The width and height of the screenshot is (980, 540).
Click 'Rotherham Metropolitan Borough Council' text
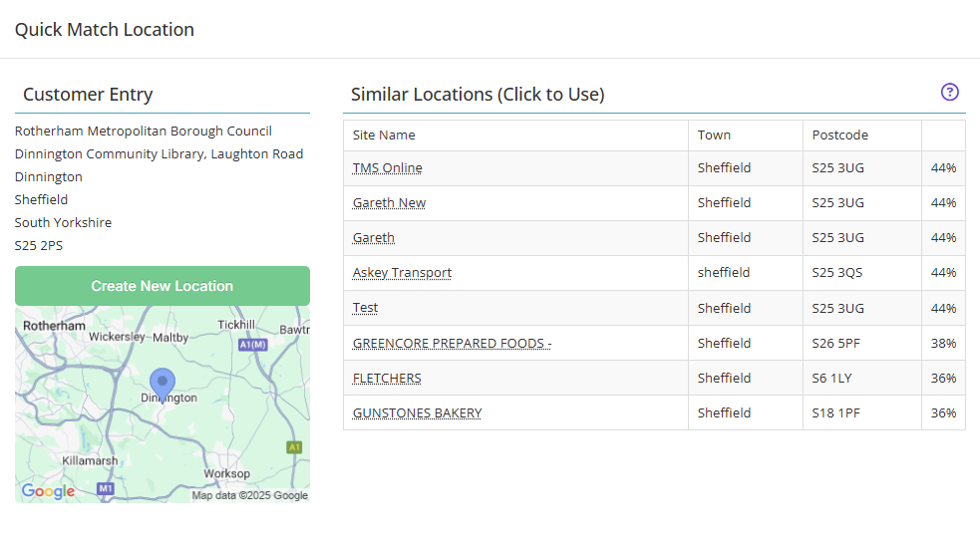point(144,132)
